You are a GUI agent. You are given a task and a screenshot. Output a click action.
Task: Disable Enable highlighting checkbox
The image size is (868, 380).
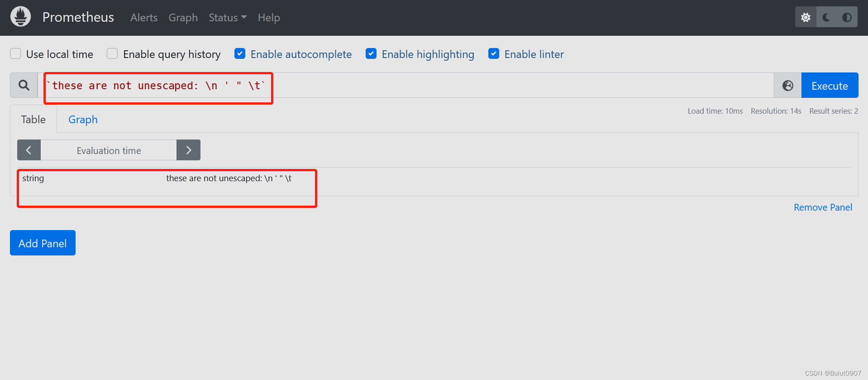(x=371, y=53)
